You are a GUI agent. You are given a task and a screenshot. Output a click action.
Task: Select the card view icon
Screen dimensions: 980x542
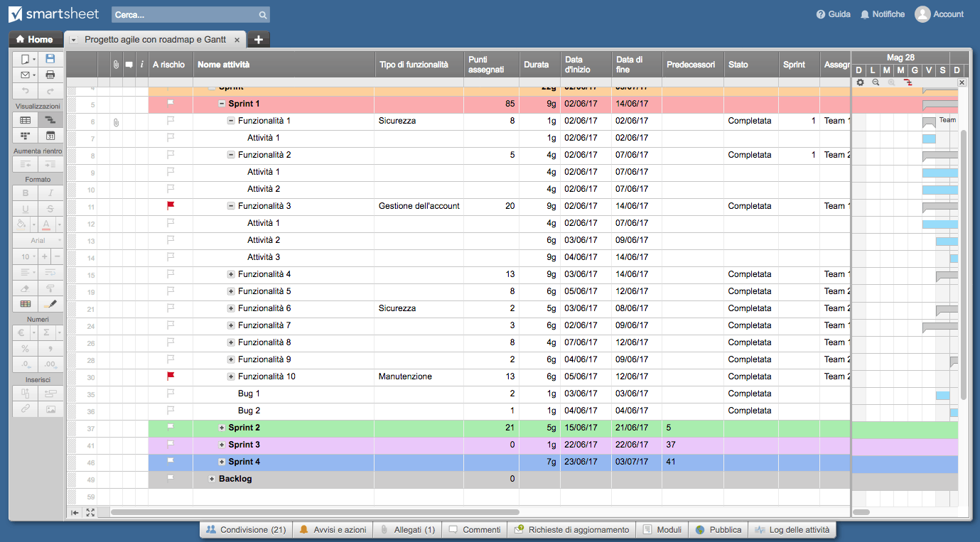click(25, 135)
